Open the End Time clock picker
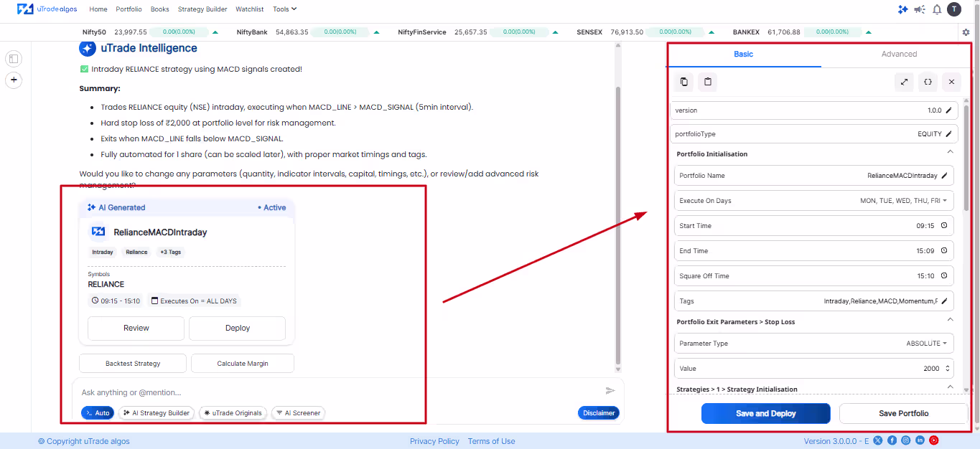The height and width of the screenshot is (449, 980). (x=943, y=251)
